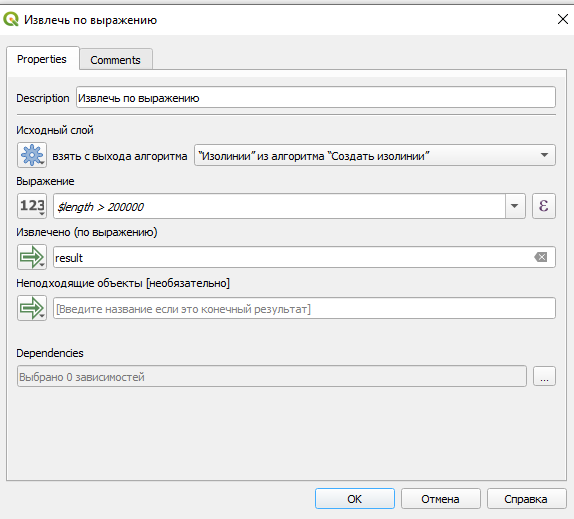This screenshot has width=574, height=519.
Task: Close the Извлечь по выражению dialog
Action: pyautogui.click(x=563, y=19)
